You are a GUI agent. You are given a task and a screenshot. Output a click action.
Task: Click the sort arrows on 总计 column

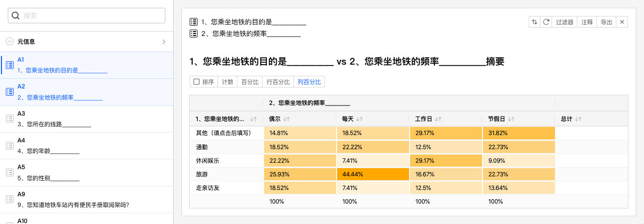click(x=578, y=119)
